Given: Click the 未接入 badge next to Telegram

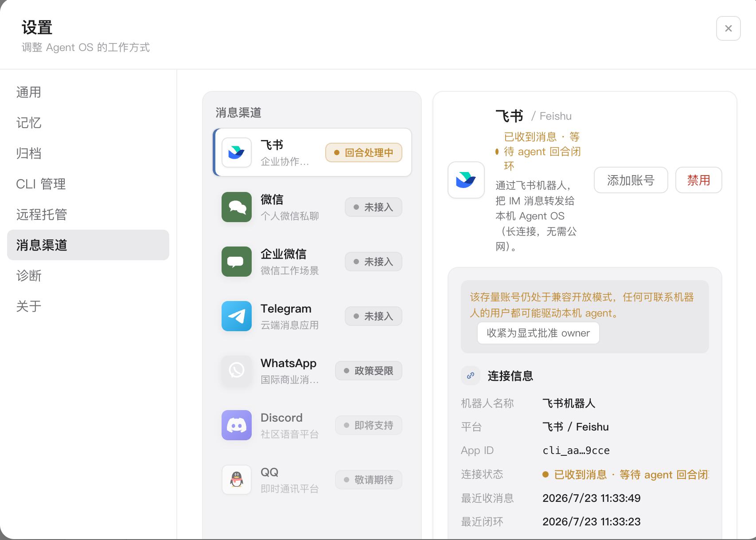Looking at the screenshot, I should 374,316.
